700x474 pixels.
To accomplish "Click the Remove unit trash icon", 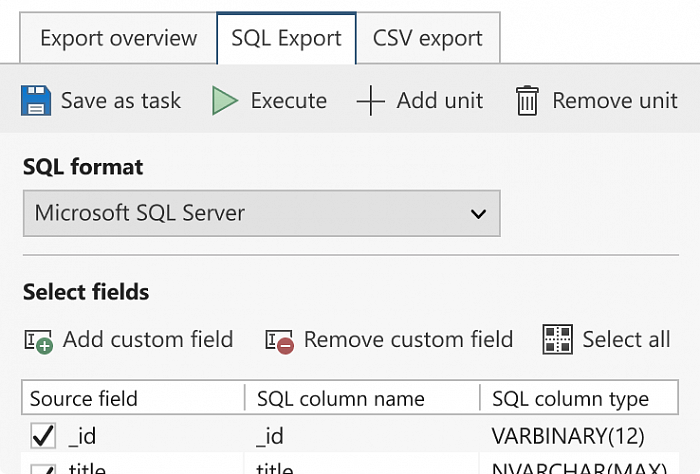I will point(527,100).
